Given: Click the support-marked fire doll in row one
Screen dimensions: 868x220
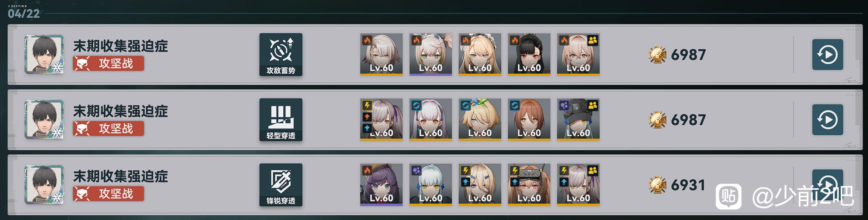Looking at the screenshot, I should pyautogui.click(x=578, y=55).
